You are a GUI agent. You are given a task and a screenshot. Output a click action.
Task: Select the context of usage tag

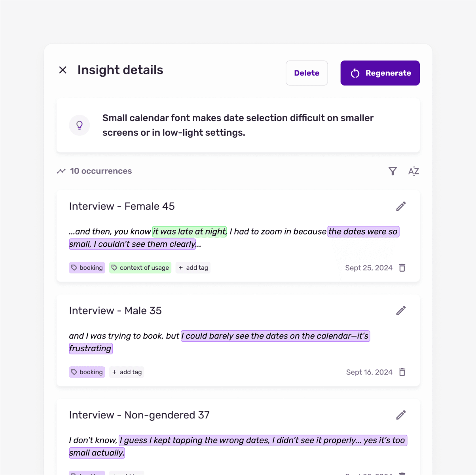pyautogui.click(x=140, y=267)
